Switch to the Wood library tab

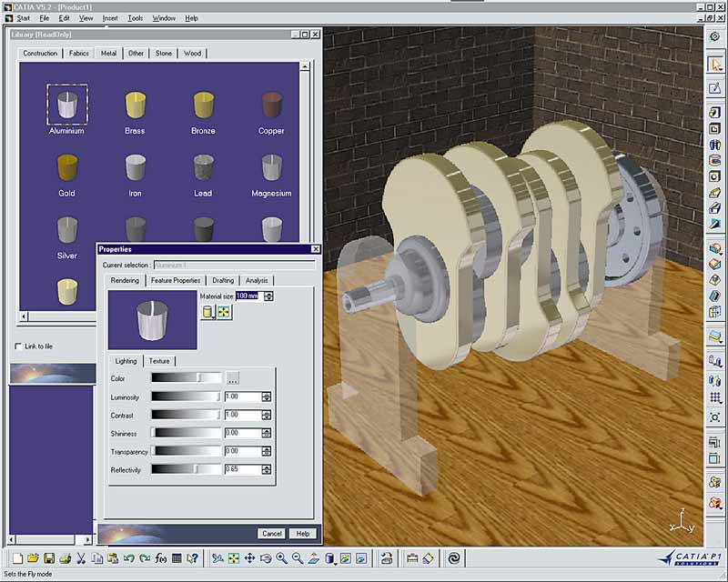pyautogui.click(x=192, y=54)
